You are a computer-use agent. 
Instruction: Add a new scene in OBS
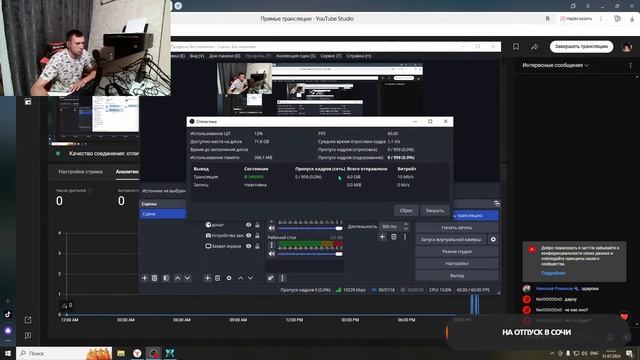click(x=144, y=278)
